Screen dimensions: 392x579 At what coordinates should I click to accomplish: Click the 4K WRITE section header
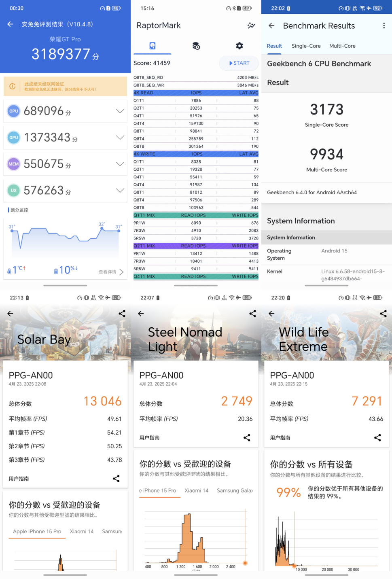pos(196,154)
